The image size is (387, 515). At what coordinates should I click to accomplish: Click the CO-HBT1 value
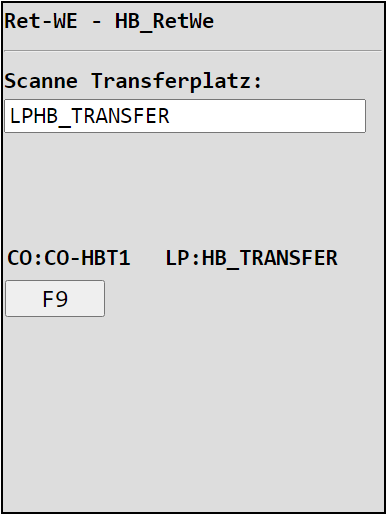(x=87, y=258)
